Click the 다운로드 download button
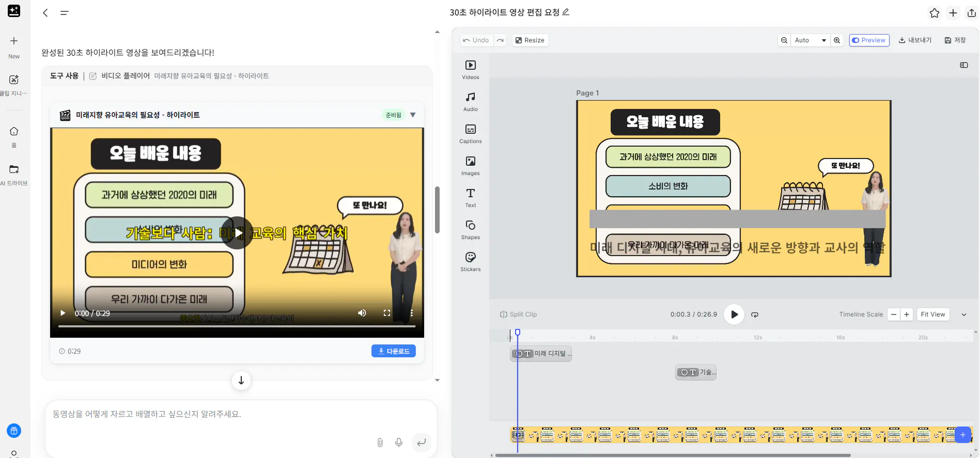 pyautogui.click(x=394, y=351)
